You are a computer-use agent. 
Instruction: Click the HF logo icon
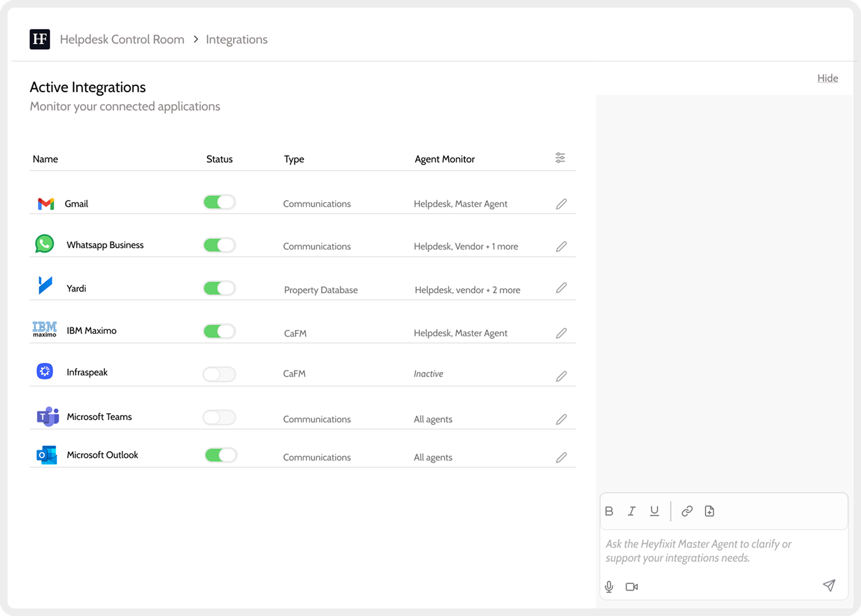pyautogui.click(x=40, y=39)
